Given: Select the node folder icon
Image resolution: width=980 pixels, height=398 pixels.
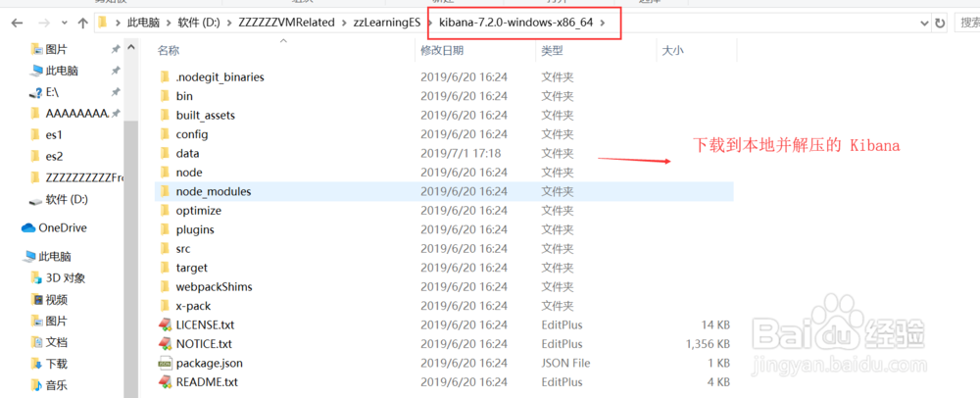Looking at the screenshot, I should point(165,172).
